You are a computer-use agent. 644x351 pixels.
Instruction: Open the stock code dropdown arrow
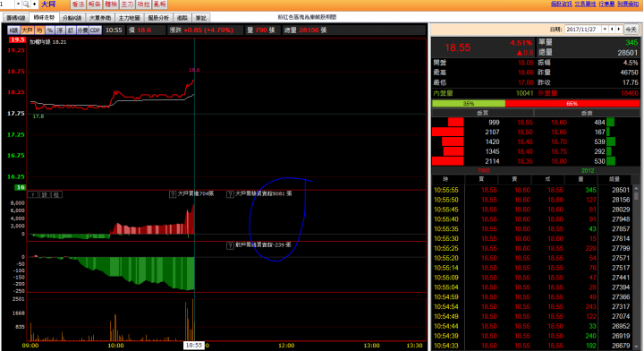click(x=18, y=4)
